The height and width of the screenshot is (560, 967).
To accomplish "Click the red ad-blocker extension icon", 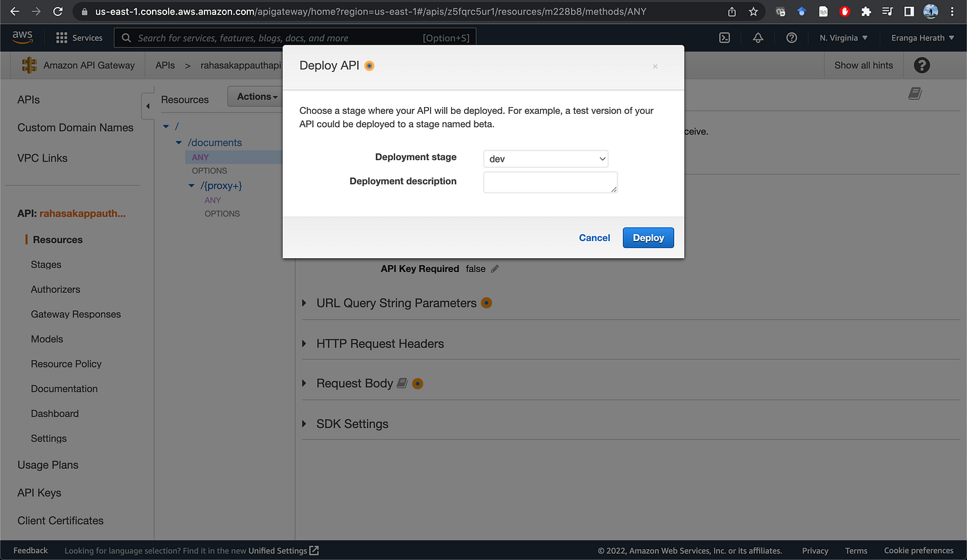I will click(x=844, y=11).
